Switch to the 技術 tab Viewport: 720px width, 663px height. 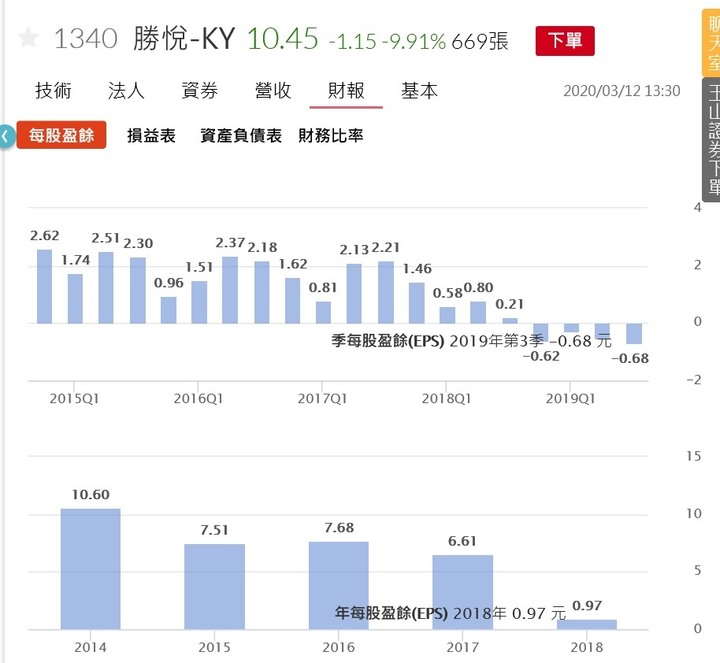point(53,90)
